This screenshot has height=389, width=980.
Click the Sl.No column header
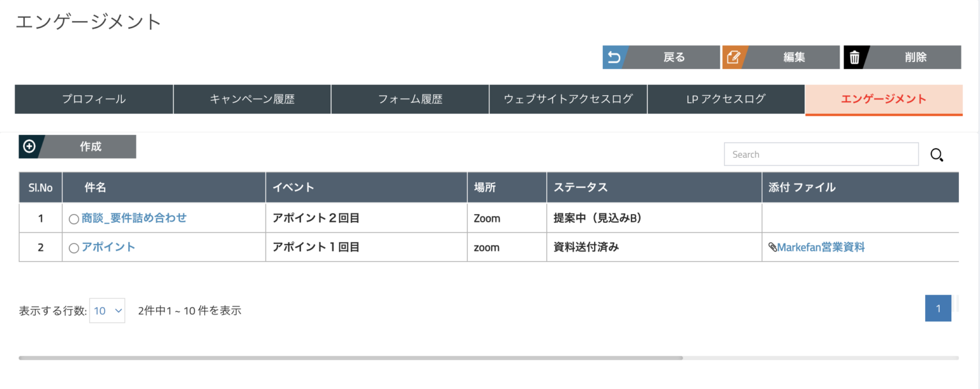[41, 187]
